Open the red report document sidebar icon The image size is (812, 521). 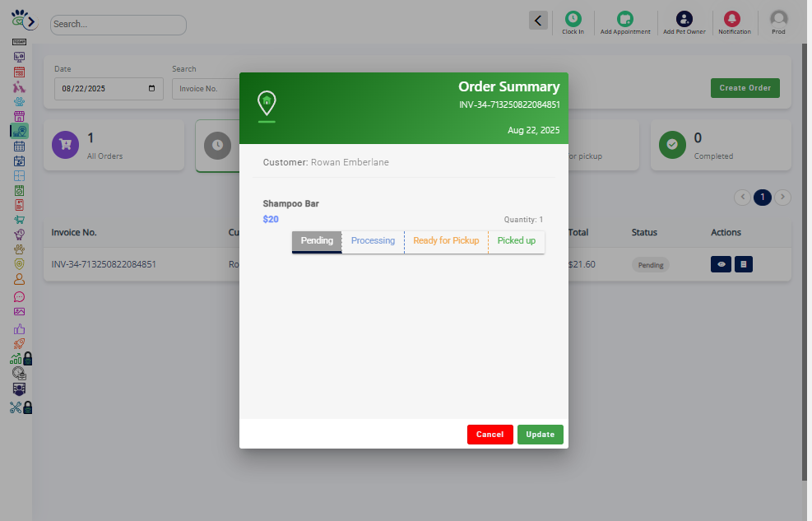point(19,205)
